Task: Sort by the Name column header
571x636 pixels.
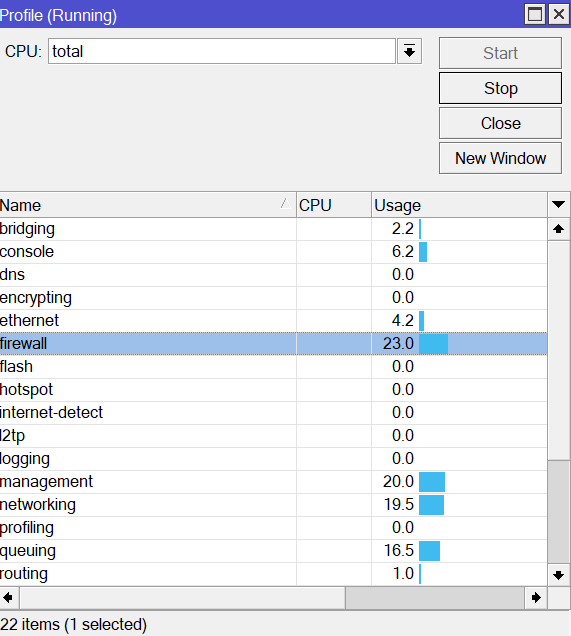Action: tap(148, 205)
